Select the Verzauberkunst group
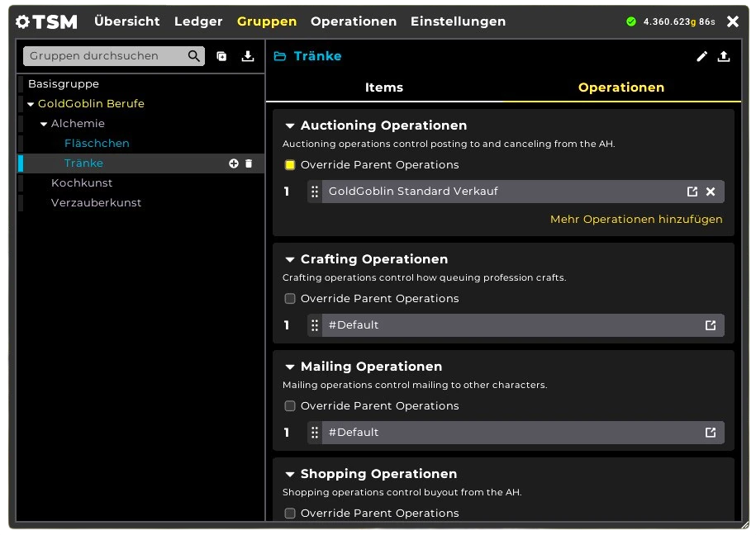 pos(96,203)
